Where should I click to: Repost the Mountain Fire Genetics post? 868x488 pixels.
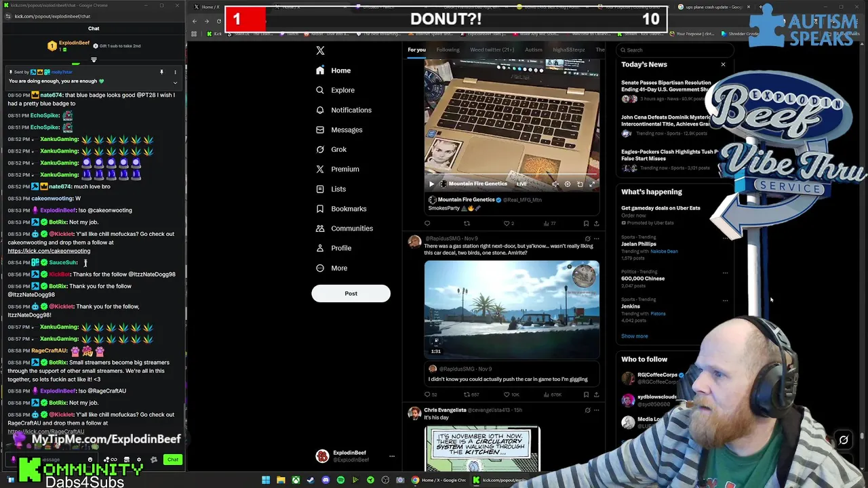(467, 223)
